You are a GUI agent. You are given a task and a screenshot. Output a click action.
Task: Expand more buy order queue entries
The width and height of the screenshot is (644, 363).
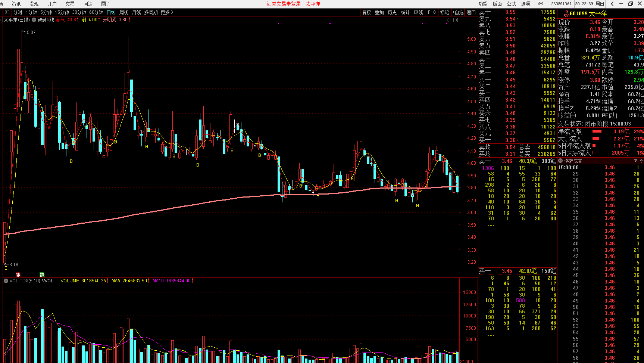click(491, 335)
